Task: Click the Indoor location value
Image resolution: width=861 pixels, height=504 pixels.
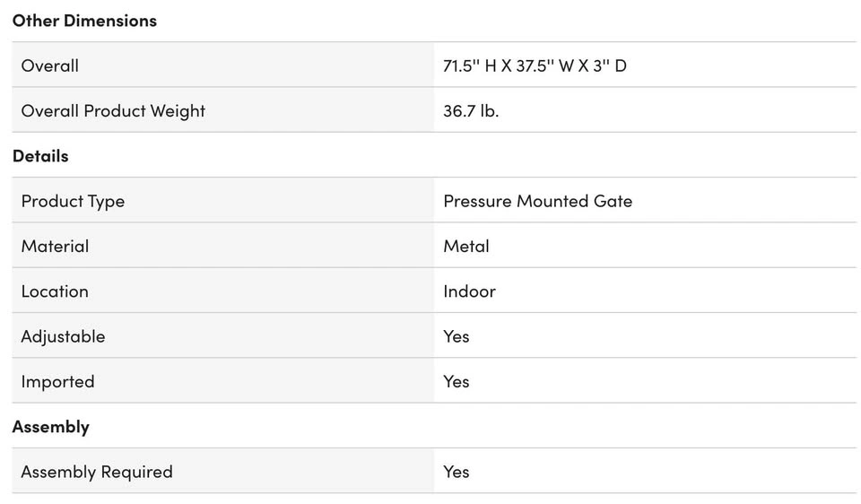Action: click(469, 291)
